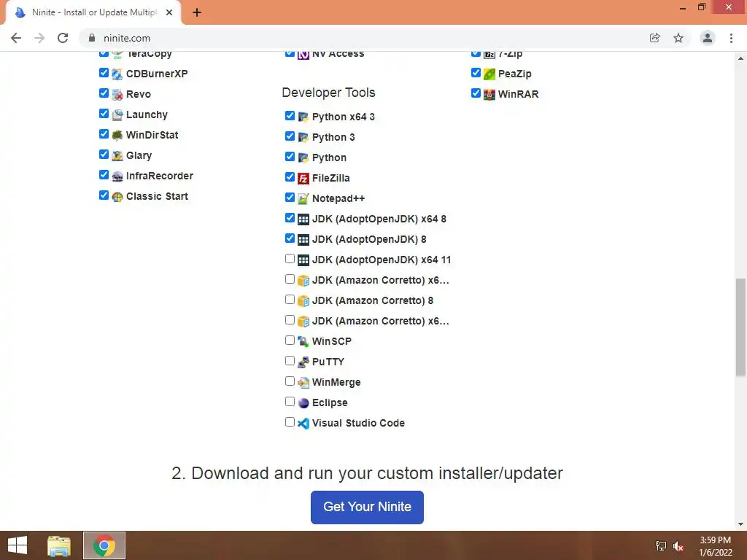
Task: Click the network tray icon
Action: [x=661, y=546]
